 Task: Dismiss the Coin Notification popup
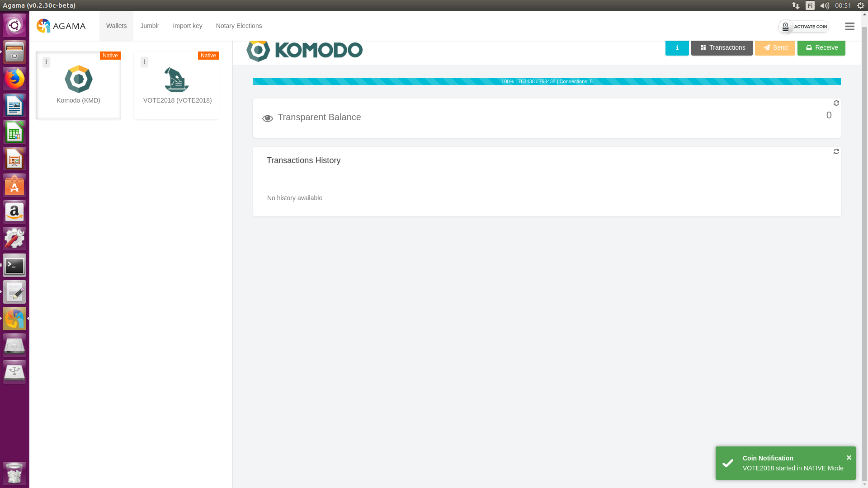849,458
